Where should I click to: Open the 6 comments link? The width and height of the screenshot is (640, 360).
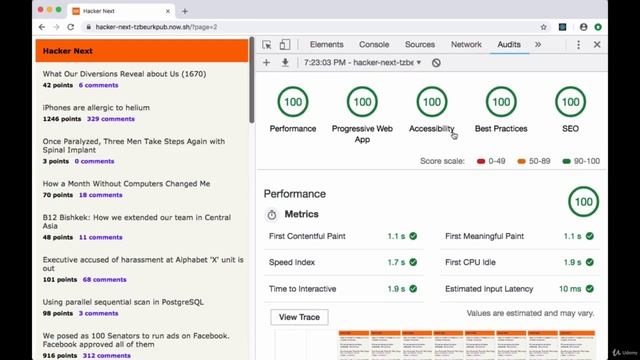[x=98, y=85]
